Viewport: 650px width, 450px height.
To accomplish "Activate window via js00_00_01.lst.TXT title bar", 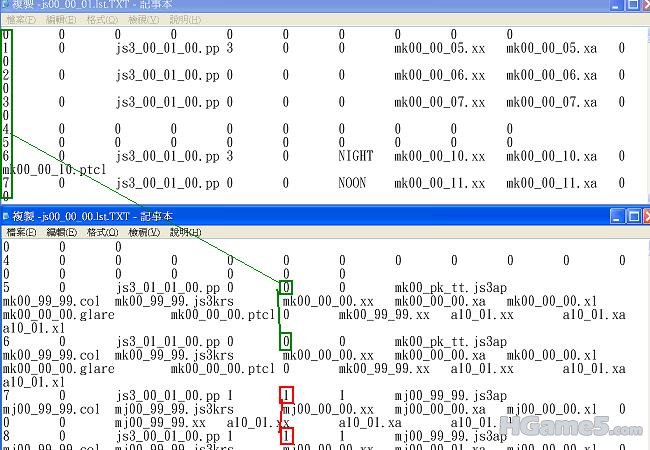I will click(300, 5).
